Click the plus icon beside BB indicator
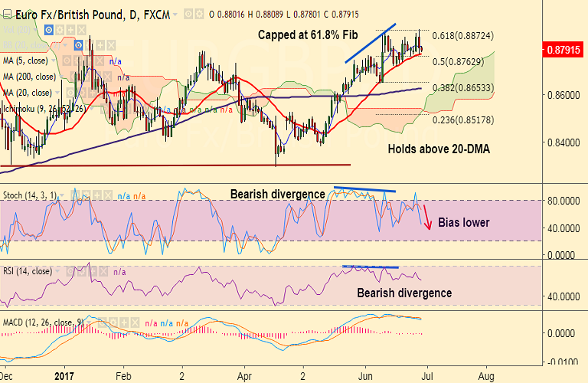 click(x=100, y=45)
